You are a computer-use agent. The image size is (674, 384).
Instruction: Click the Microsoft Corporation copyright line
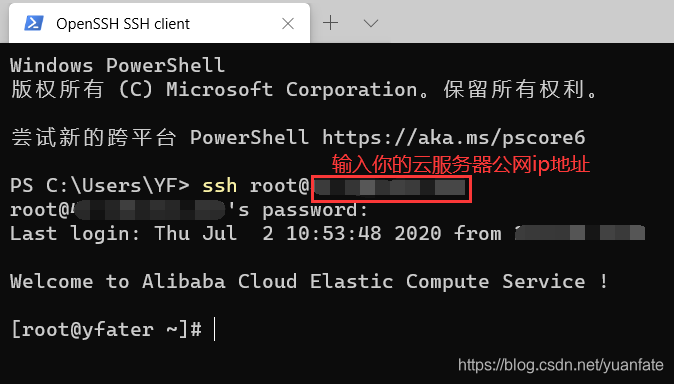pos(304,89)
